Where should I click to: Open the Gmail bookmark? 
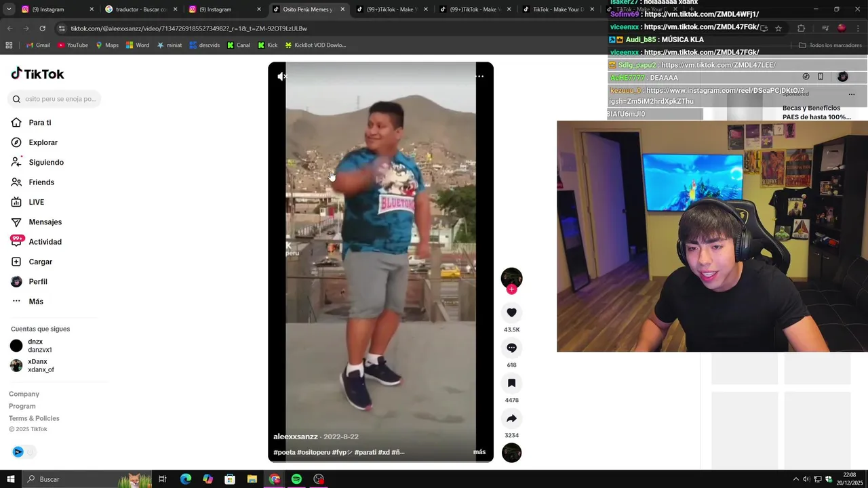click(38, 45)
